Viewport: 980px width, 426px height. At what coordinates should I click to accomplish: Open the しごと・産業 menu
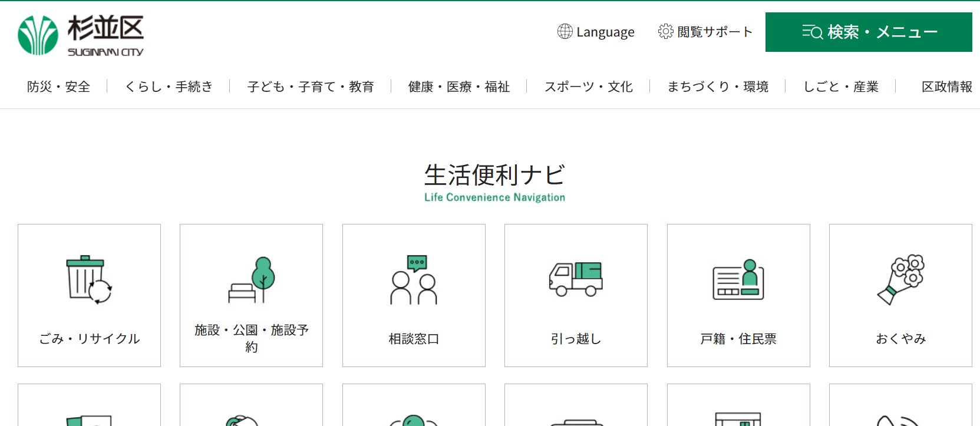tap(841, 87)
